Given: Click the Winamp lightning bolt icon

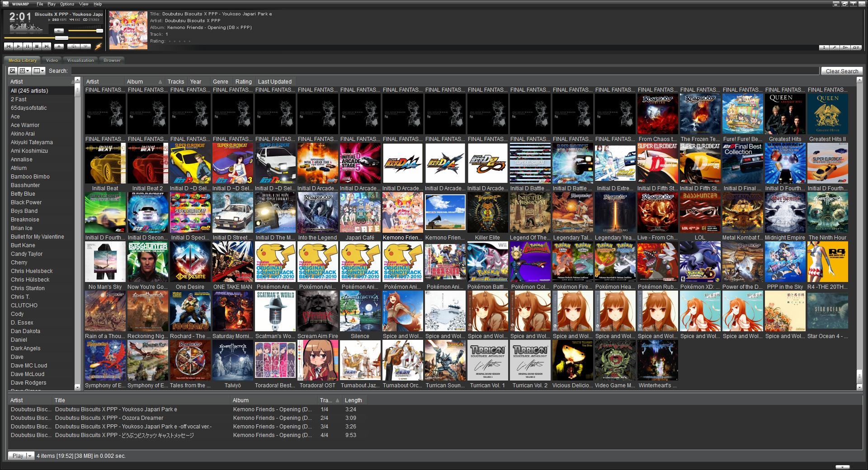Looking at the screenshot, I should coord(98,46).
